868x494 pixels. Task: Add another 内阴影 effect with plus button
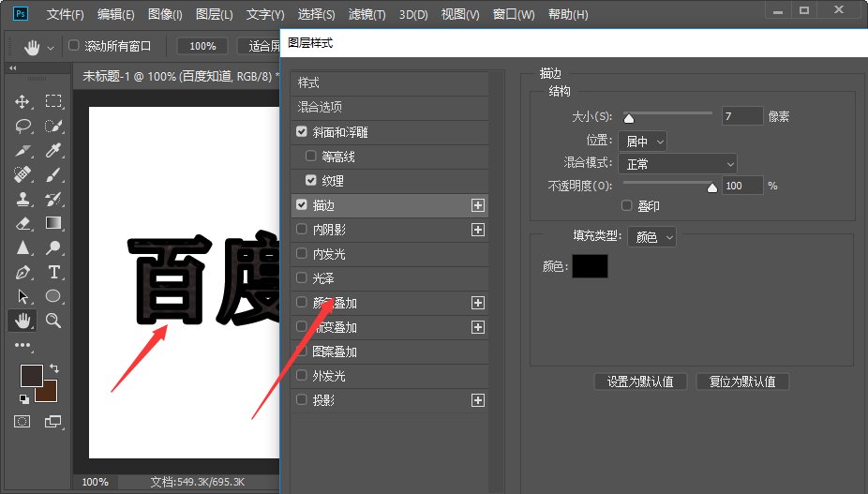[478, 230]
